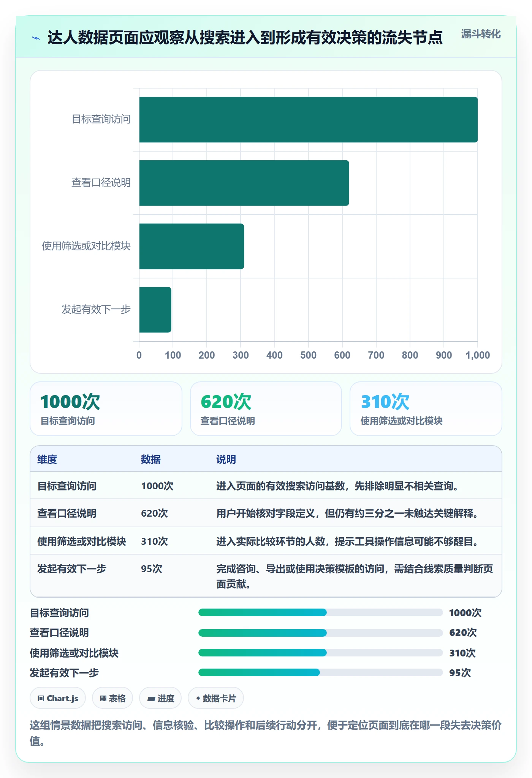This screenshot has width=532, height=778.
Task: Click the 目标查询访问 bar in the chart
Action: tap(308, 120)
